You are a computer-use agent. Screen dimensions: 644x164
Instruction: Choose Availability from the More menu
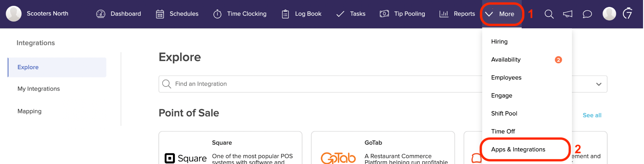(x=506, y=59)
